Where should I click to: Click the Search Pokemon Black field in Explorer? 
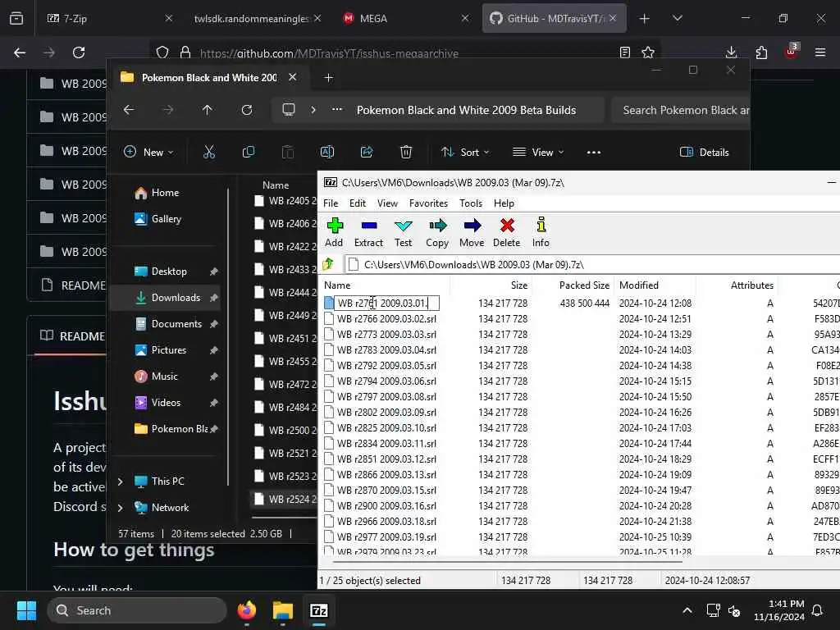tap(681, 111)
